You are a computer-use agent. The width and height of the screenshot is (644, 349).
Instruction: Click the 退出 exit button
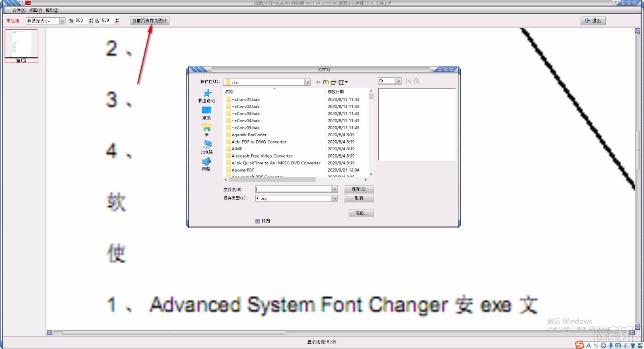tap(593, 21)
